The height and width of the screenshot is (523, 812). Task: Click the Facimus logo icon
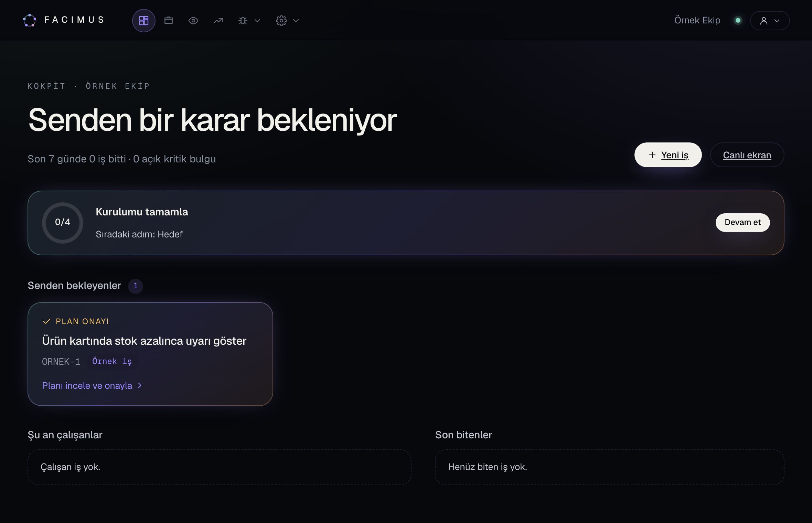pyautogui.click(x=30, y=20)
